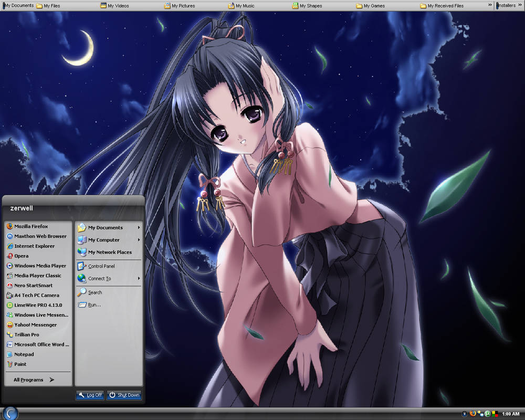
Task: Launch Microsoft Office Word
Action: pyautogui.click(x=38, y=344)
